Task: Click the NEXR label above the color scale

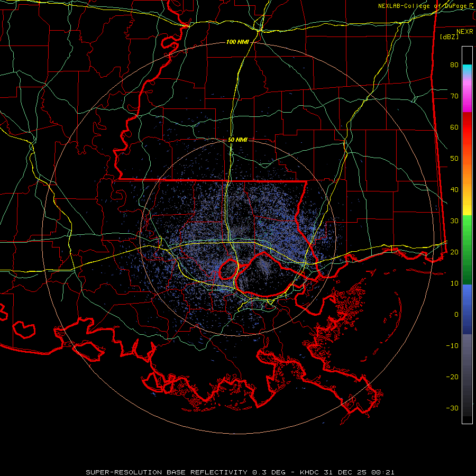Action: tap(465, 32)
